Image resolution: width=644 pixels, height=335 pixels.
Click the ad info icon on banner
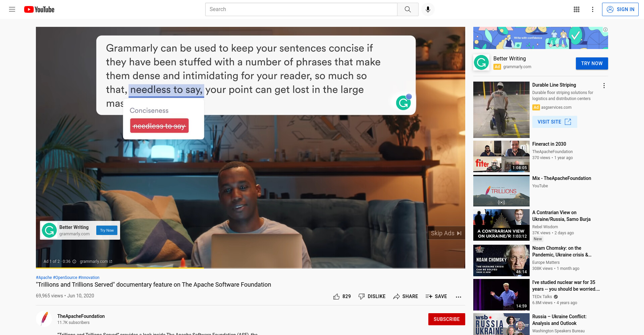(x=605, y=30)
